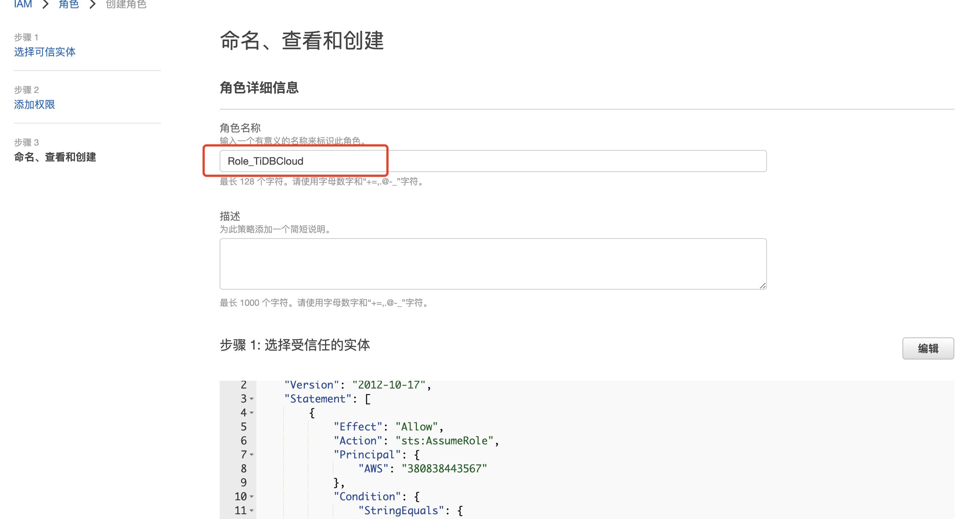The height and width of the screenshot is (519, 980).
Task: Open step 1 选择可信实体 link
Action: tap(45, 52)
